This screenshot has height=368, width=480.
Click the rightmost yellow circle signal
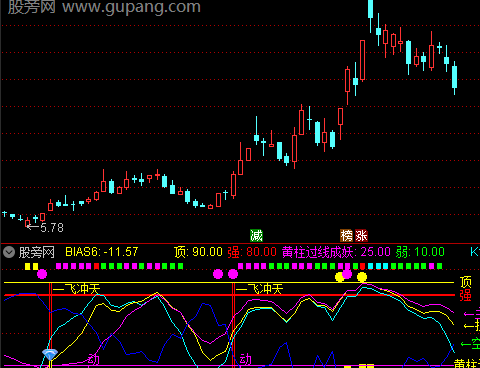(362, 277)
